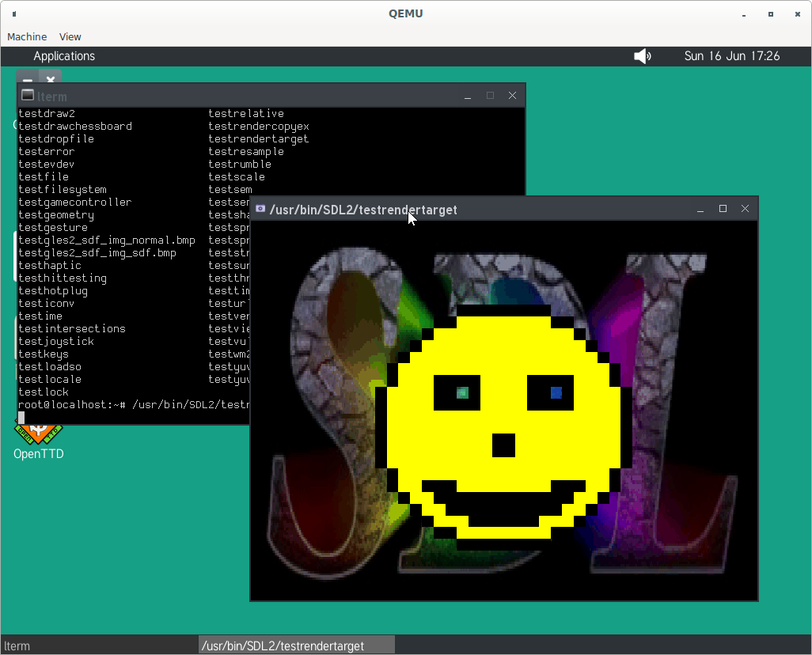The image size is (812, 655).
Task: Click the volume speaker icon in the panel
Action: 642,56
